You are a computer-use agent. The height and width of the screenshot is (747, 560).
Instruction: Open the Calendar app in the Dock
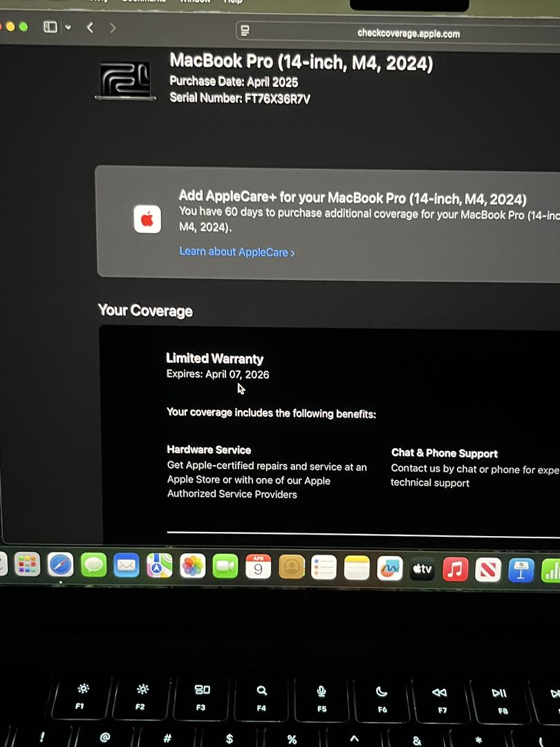click(258, 567)
